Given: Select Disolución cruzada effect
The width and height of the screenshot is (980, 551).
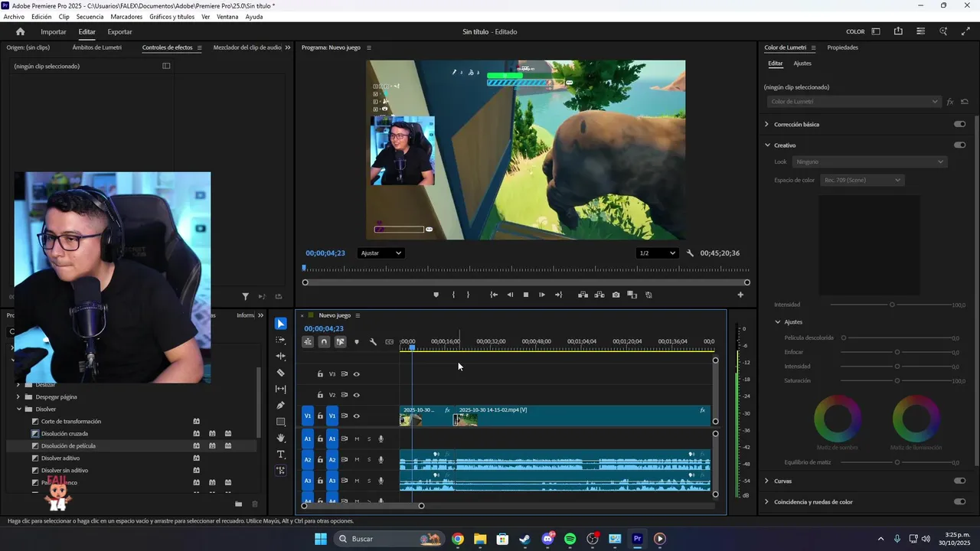Looking at the screenshot, I should [64, 434].
